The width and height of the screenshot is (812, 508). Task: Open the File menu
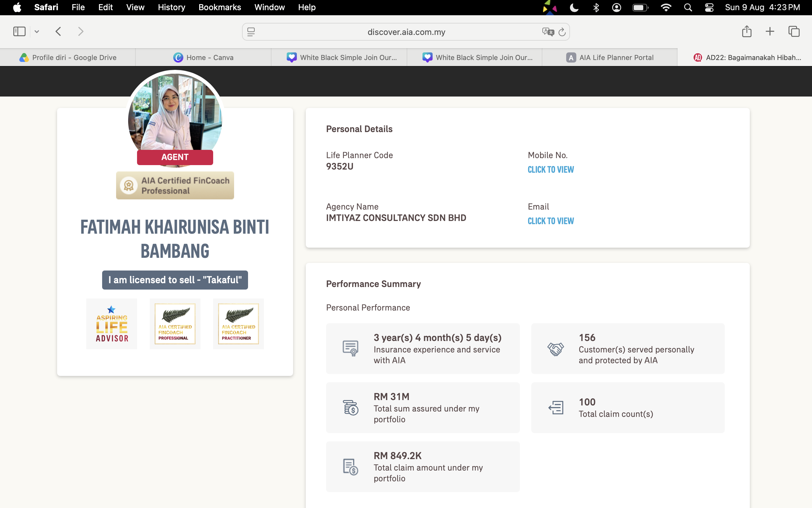coord(78,7)
